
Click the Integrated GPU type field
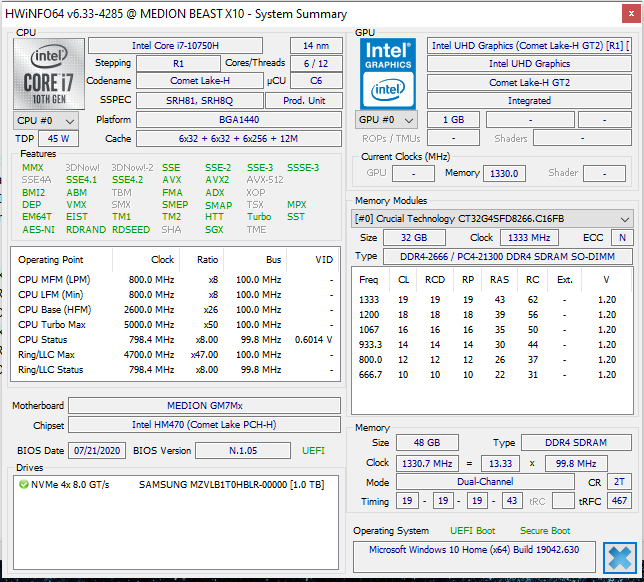point(529,101)
